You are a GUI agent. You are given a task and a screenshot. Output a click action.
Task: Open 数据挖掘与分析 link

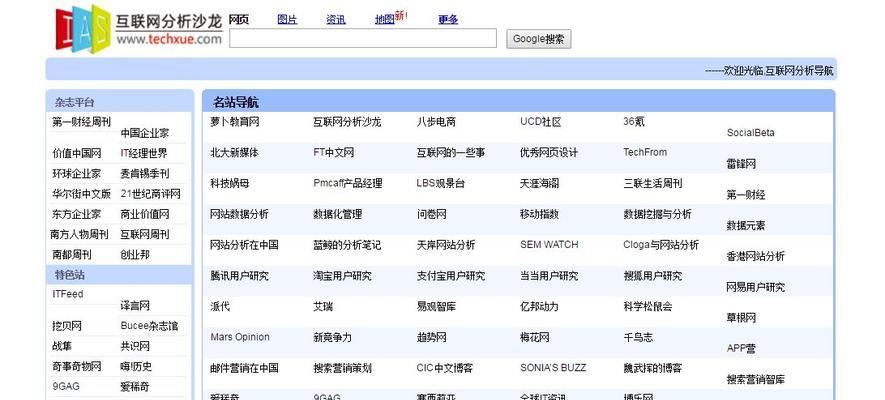click(658, 214)
